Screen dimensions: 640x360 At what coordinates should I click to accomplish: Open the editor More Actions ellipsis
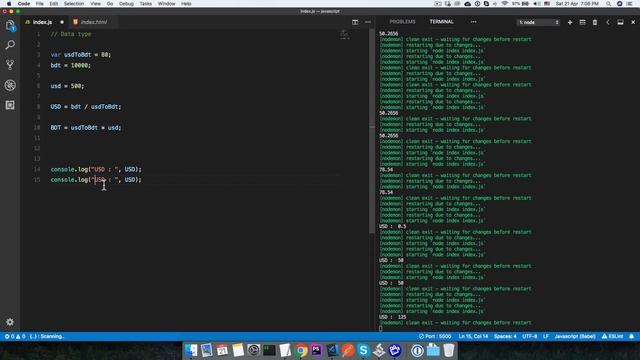tap(368, 22)
